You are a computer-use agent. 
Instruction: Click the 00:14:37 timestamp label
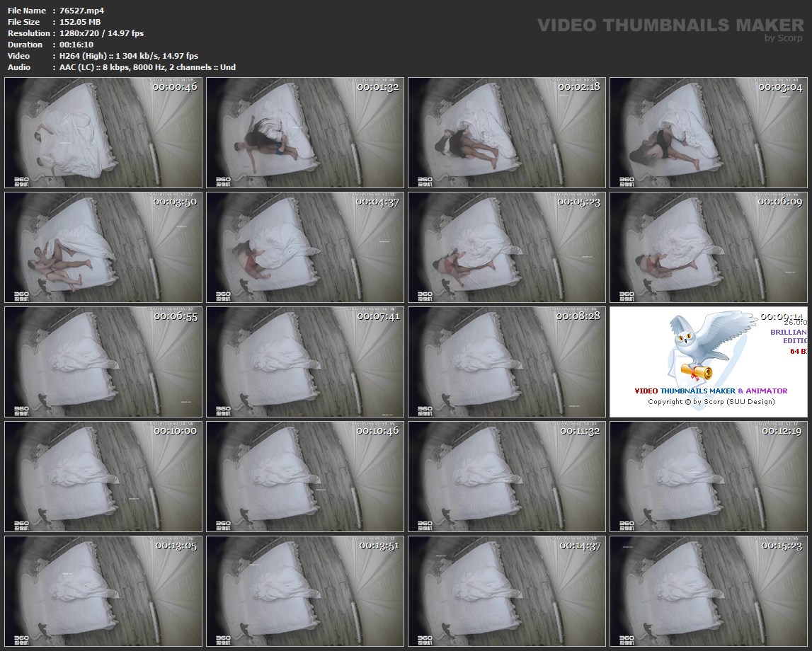pos(580,546)
